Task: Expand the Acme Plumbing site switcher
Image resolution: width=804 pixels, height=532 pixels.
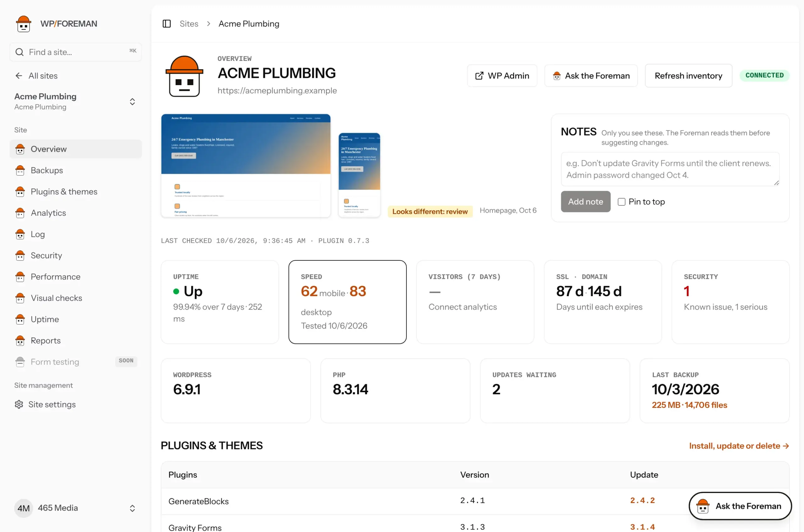Action: tap(132, 102)
